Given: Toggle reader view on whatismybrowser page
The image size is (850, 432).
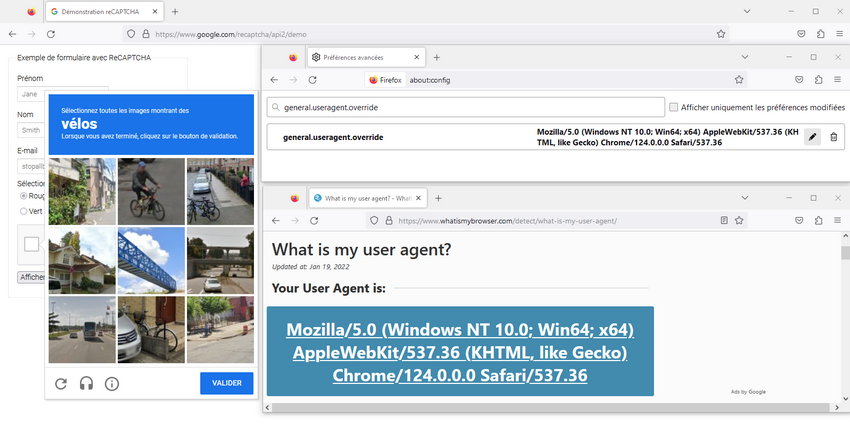Looking at the screenshot, I should coord(724,221).
